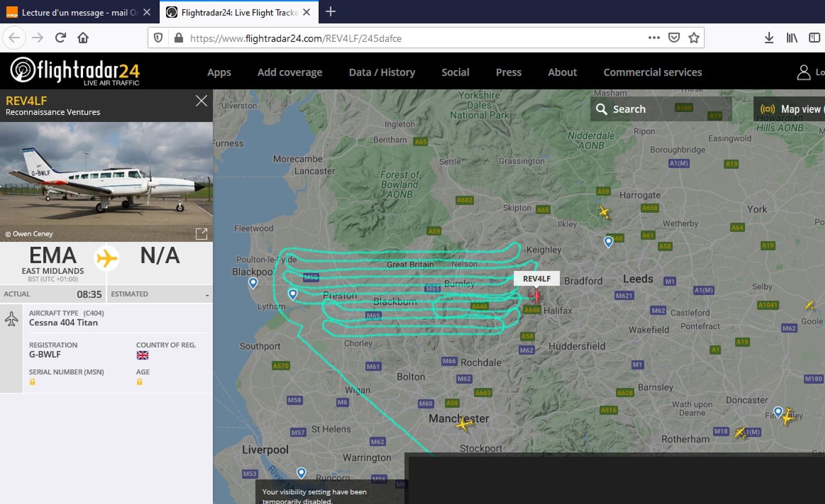Viewport: 825px width, 504px height.
Task: Click the 08:35 actual departure time
Action: coord(89,294)
